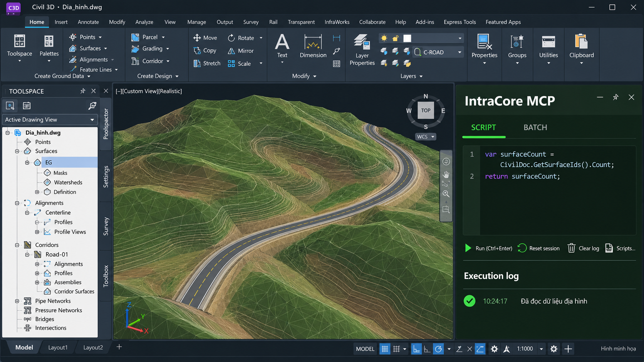Toggle grid display in status bar
This screenshot has width=644, height=362.
[384, 349]
